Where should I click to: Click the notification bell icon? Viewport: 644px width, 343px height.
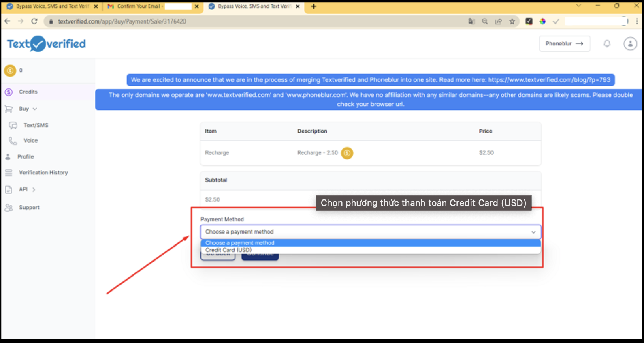(x=607, y=43)
